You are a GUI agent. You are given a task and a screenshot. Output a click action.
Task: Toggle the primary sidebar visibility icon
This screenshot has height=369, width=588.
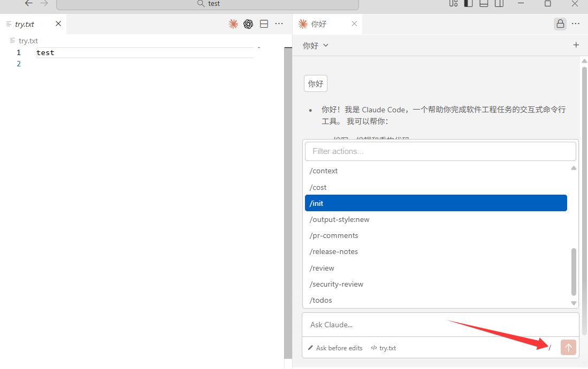click(468, 4)
